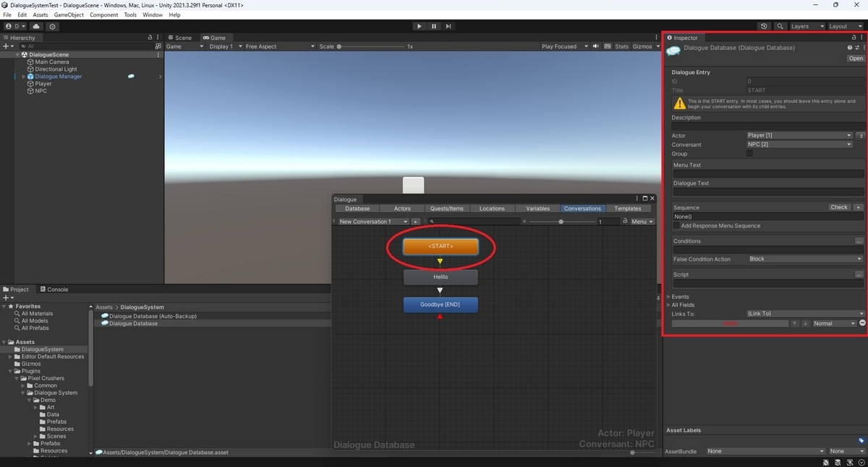Open the Unity version control icon
The height and width of the screenshot is (467, 868).
point(52,26)
